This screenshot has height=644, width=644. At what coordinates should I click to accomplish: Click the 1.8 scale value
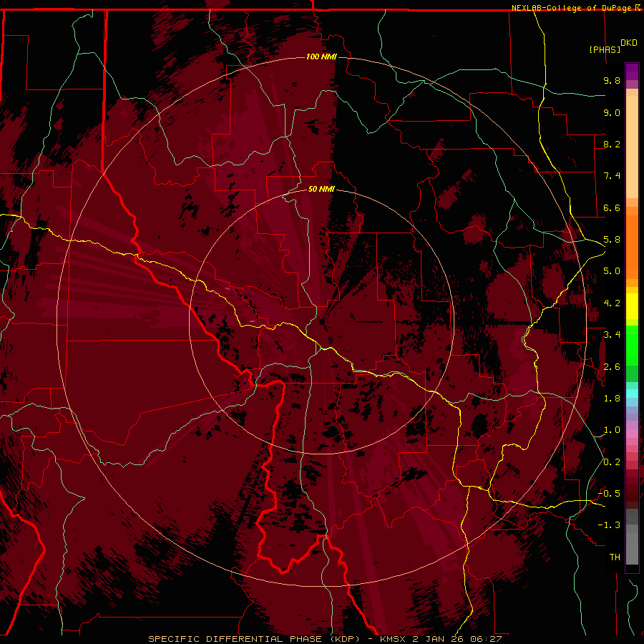612,399
